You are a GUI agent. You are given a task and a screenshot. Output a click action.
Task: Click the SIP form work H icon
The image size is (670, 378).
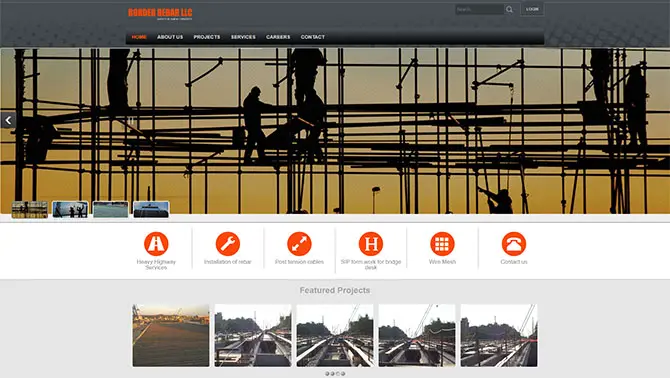tap(370, 243)
